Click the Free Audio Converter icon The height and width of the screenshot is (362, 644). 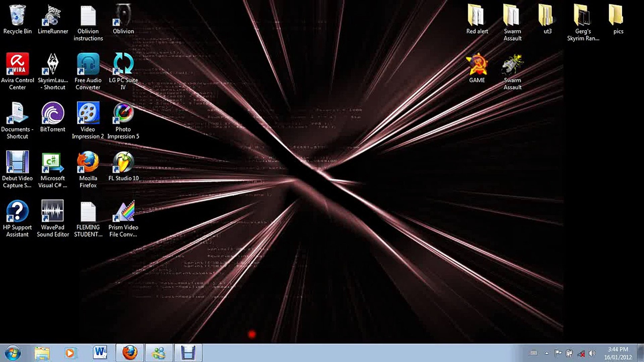(88, 64)
